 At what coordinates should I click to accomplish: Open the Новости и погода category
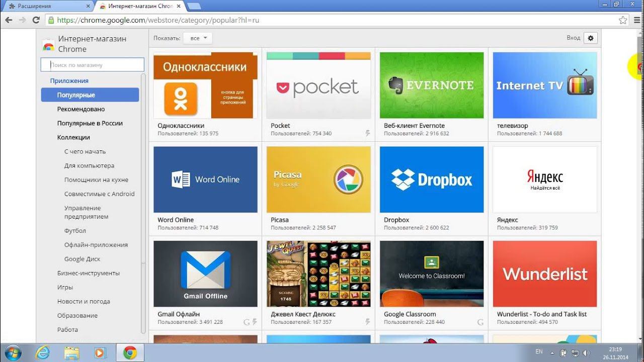(x=84, y=301)
